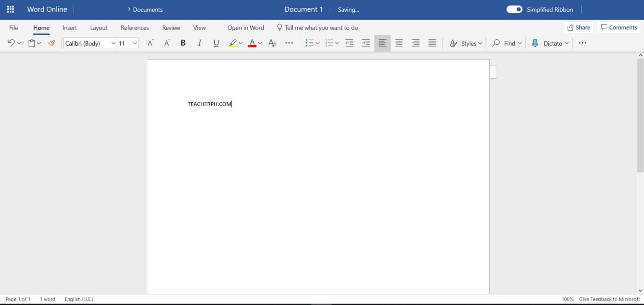This screenshot has height=305, width=644.
Task: Apply bold formatting
Action: pos(183,43)
